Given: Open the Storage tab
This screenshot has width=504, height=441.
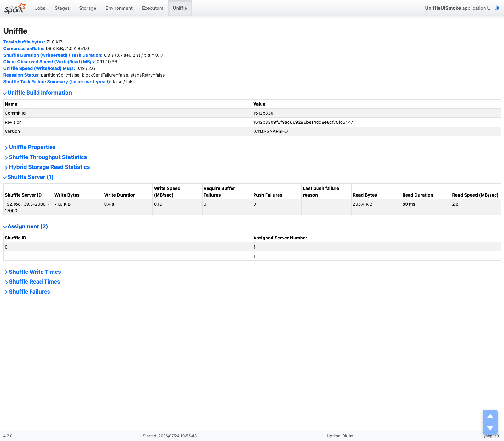Looking at the screenshot, I should click(88, 8).
